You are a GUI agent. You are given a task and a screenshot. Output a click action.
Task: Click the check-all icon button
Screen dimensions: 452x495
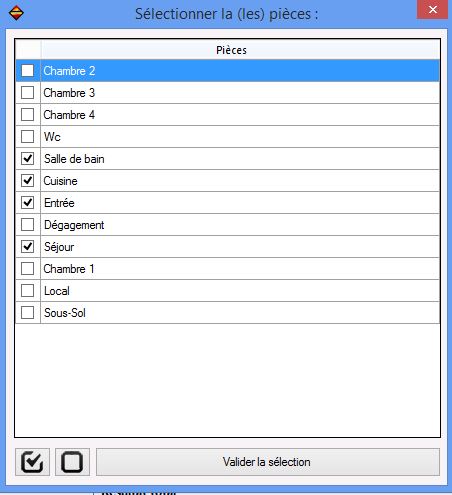32,462
